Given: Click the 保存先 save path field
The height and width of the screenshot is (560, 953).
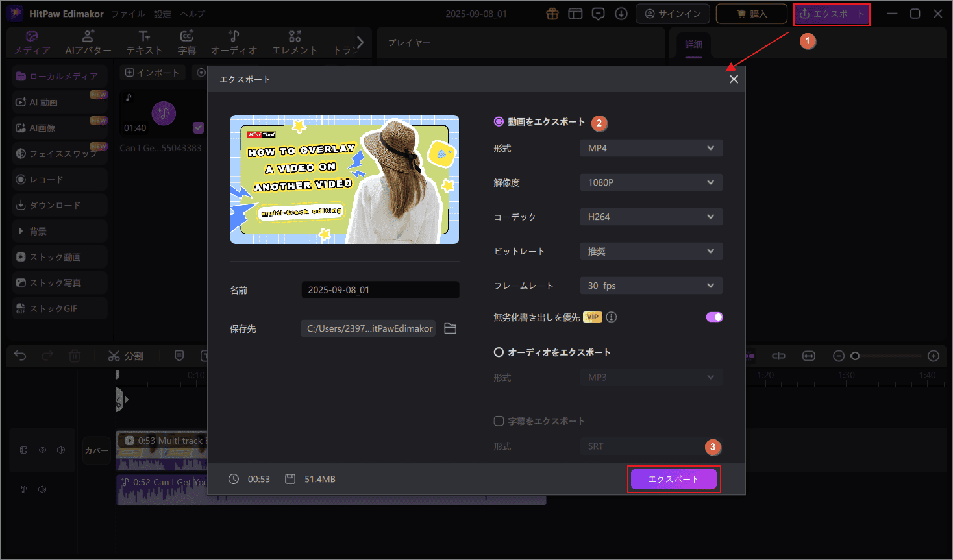Looking at the screenshot, I should click(x=368, y=328).
